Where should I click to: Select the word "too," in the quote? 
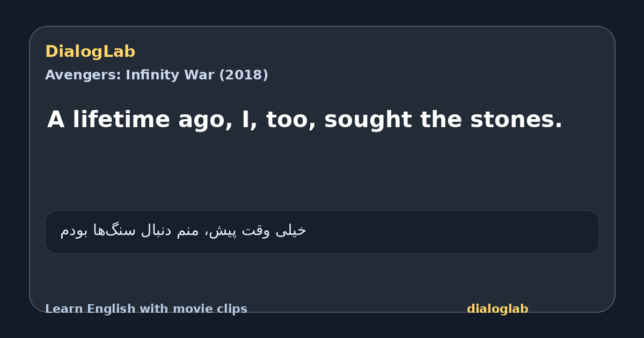[x=290, y=120]
